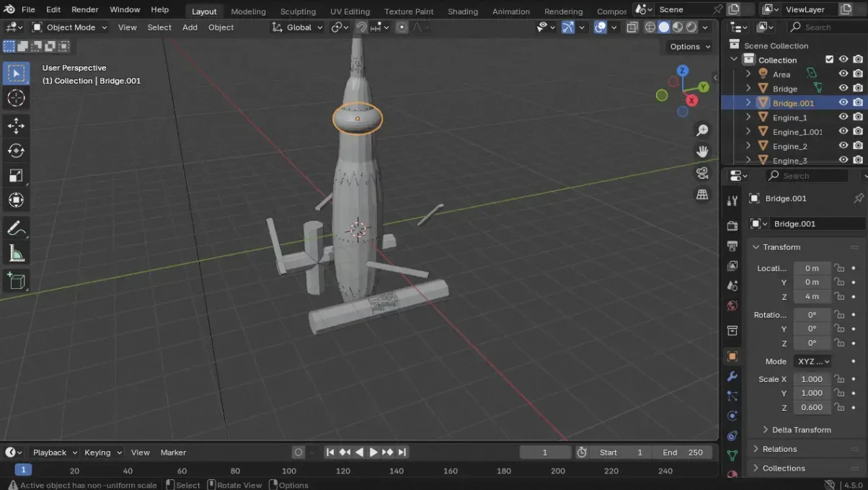Open the World properties tab
868x490 pixels.
click(x=732, y=306)
